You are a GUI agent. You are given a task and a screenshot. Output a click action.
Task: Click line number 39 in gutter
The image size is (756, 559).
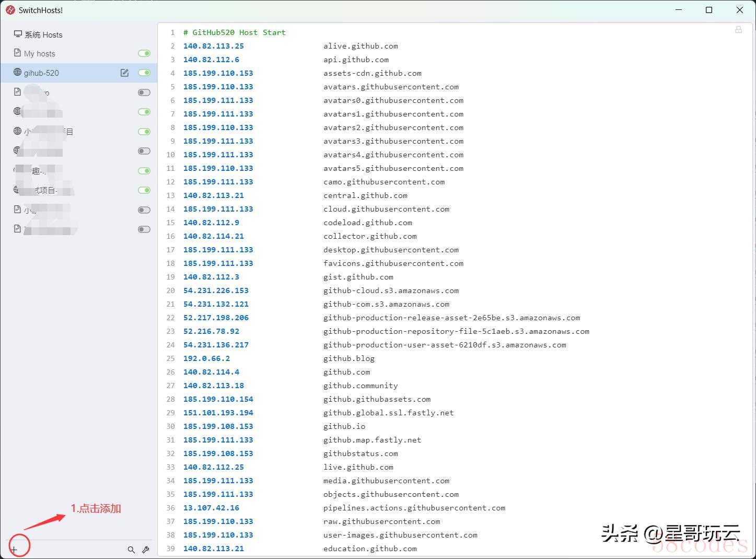click(x=170, y=549)
